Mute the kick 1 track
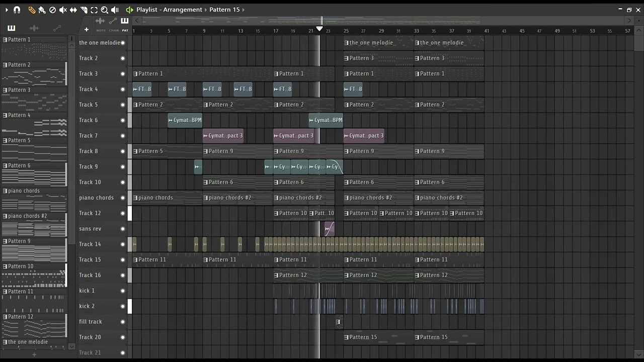The height and width of the screenshot is (362, 644). click(x=123, y=291)
